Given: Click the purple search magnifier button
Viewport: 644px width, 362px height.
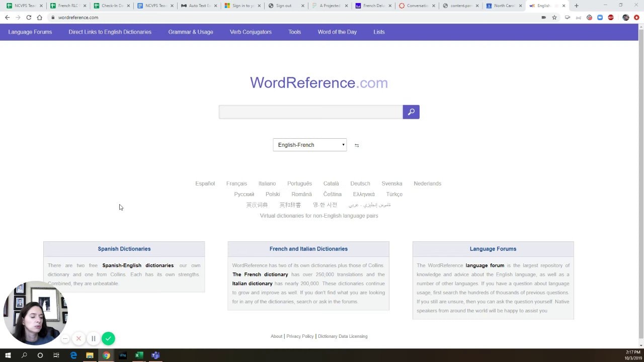Looking at the screenshot, I should click(411, 112).
